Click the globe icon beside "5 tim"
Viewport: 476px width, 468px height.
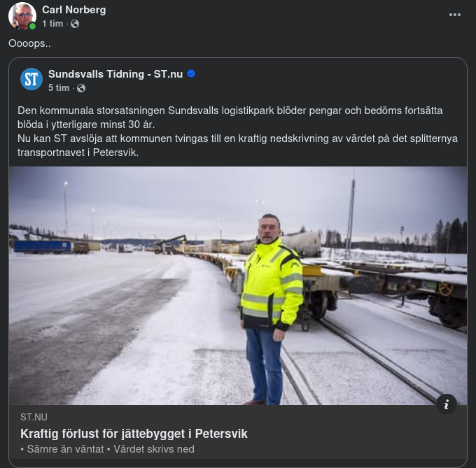pos(81,88)
